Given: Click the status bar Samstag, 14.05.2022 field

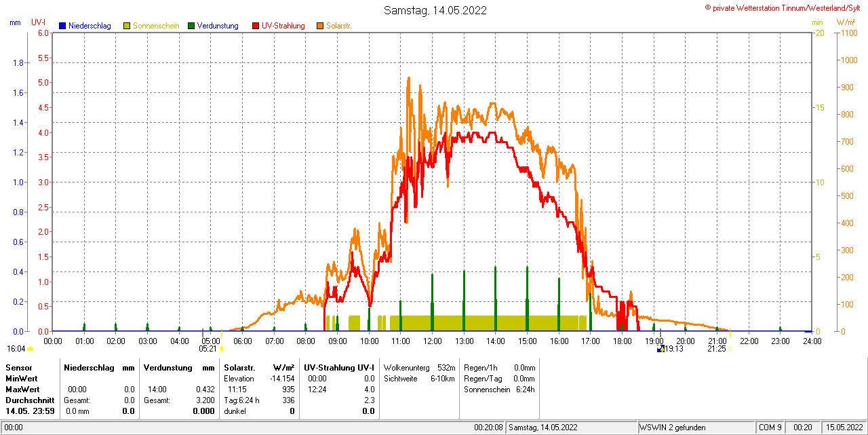Looking at the screenshot, I should tap(572, 428).
